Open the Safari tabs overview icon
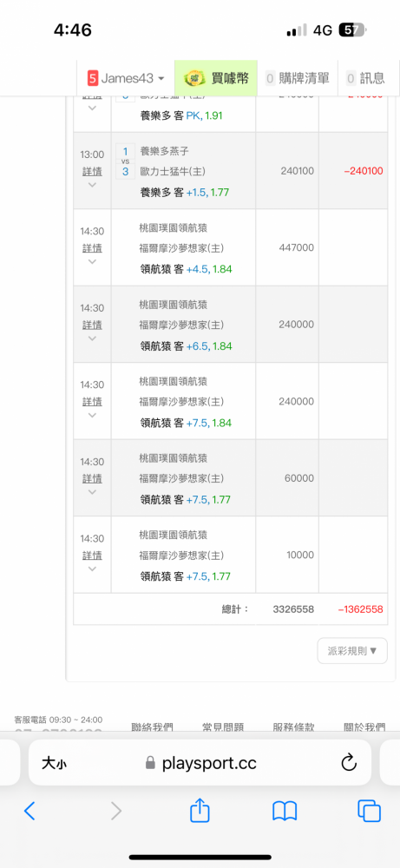 (x=369, y=811)
